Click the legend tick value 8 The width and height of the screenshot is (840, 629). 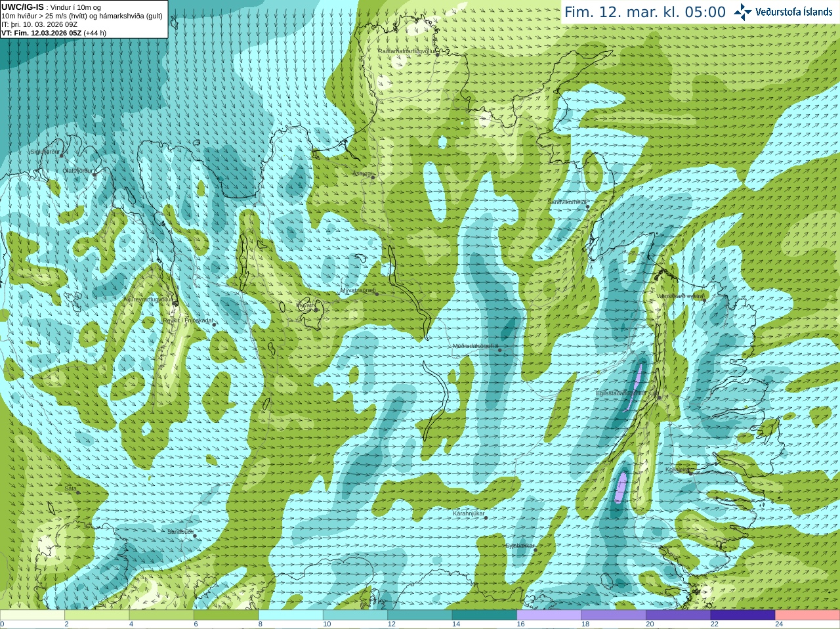tap(261, 624)
